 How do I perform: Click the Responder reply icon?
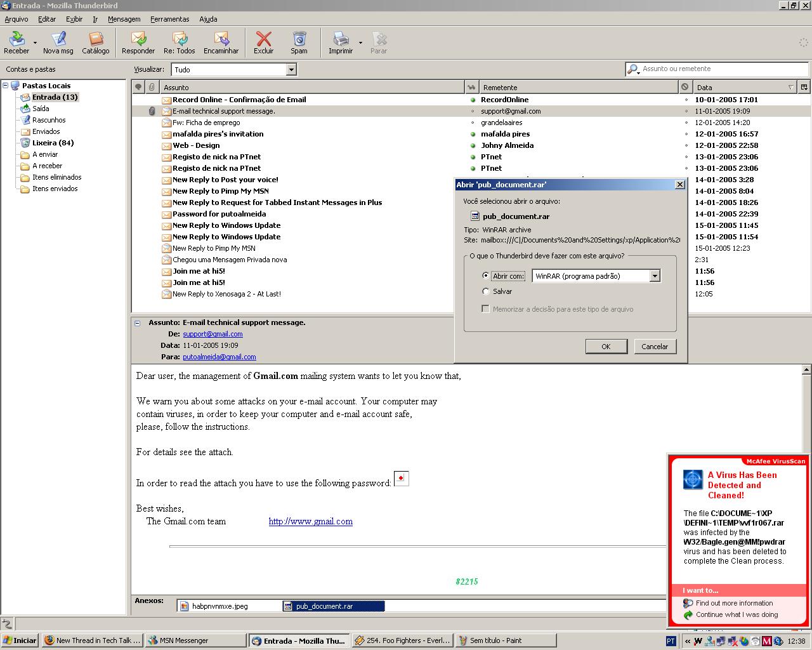coord(138,43)
